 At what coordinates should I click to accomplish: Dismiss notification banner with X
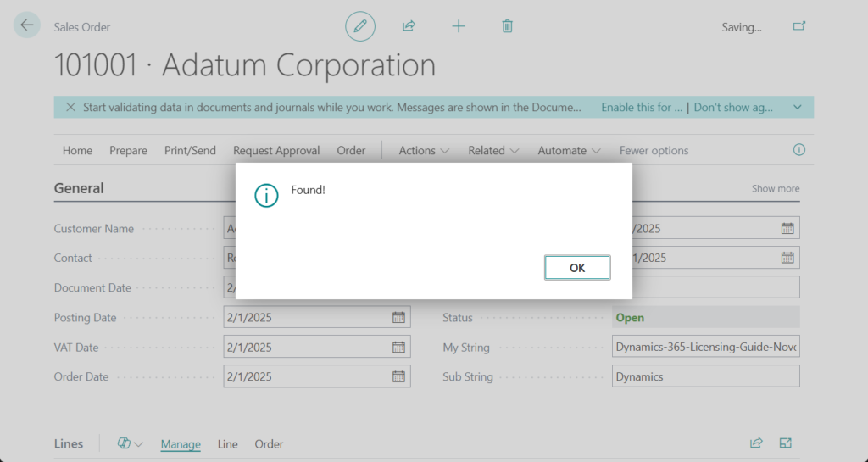(70, 108)
